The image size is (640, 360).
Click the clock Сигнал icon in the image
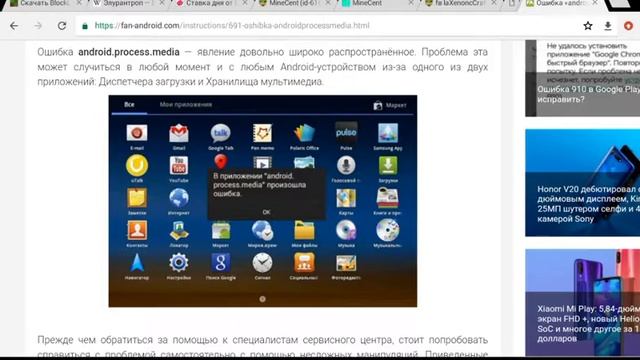pyautogui.click(x=262, y=263)
